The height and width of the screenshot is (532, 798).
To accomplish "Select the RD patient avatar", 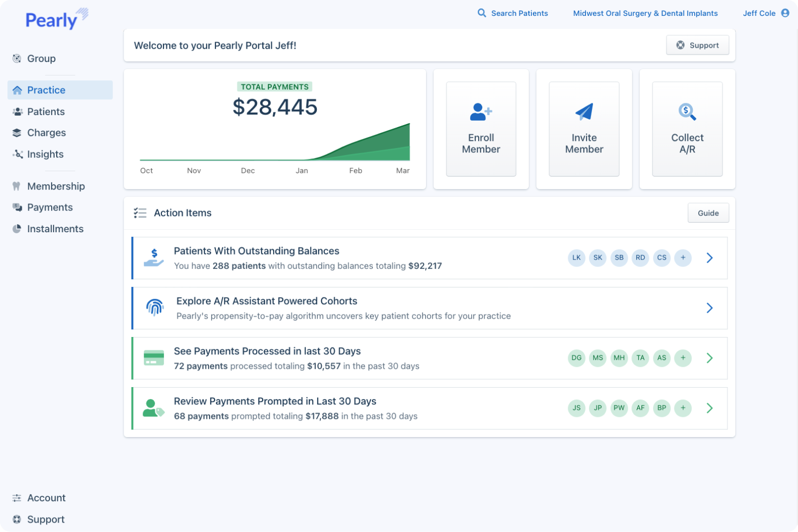I will point(641,258).
